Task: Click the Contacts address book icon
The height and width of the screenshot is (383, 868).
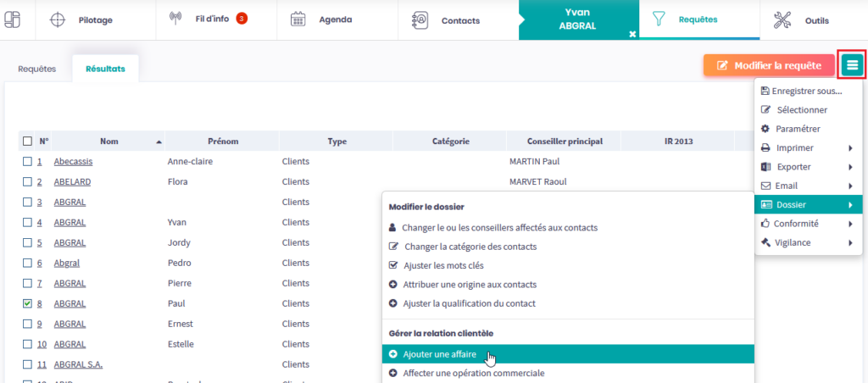Action: 420,19
